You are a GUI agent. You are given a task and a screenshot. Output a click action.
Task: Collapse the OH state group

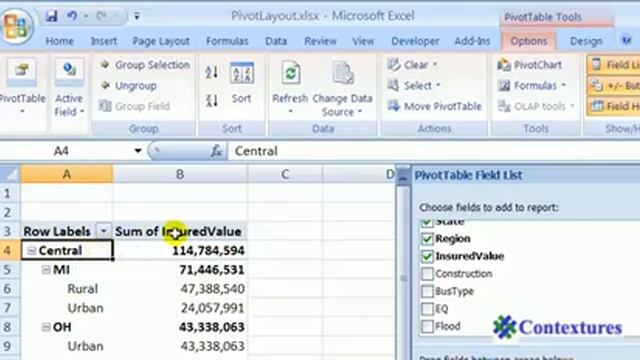coord(46,327)
